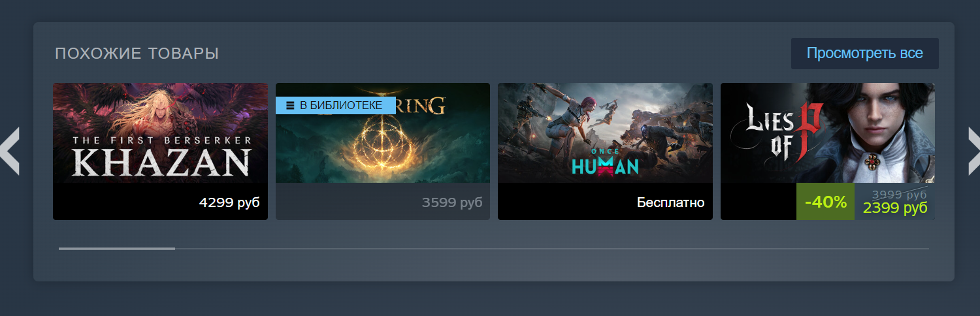Click the 3599 руб Elden Ring price
The height and width of the screenshot is (316, 980).
[452, 202]
